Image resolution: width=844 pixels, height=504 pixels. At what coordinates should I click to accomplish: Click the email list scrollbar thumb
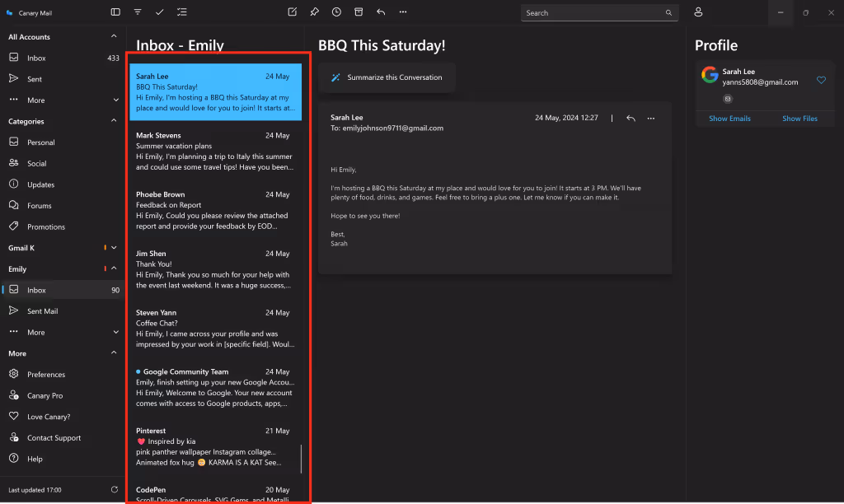(x=301, y=459)
